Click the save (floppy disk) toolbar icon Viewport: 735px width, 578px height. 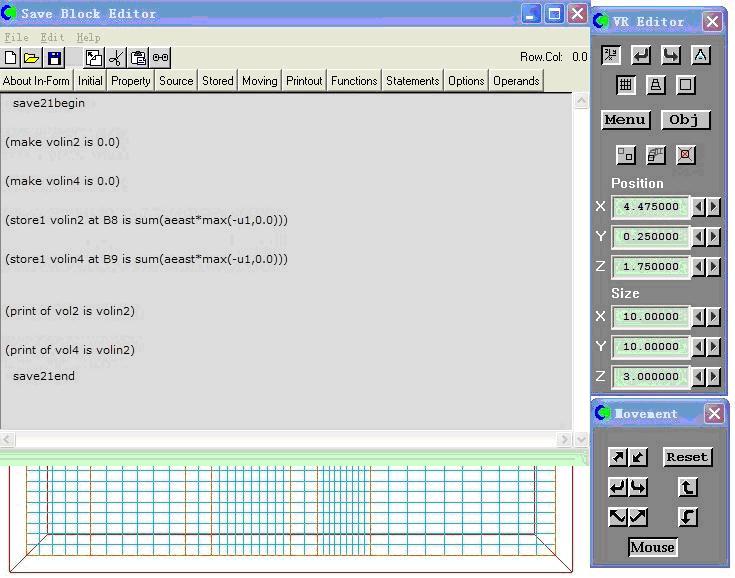tap(54, 58)
